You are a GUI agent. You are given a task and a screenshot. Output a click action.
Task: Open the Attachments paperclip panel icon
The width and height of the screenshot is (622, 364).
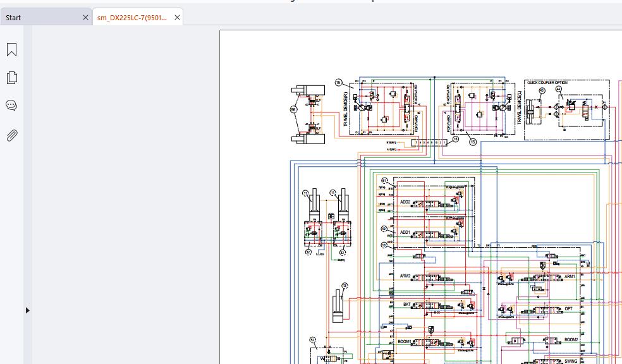[11, 135]
